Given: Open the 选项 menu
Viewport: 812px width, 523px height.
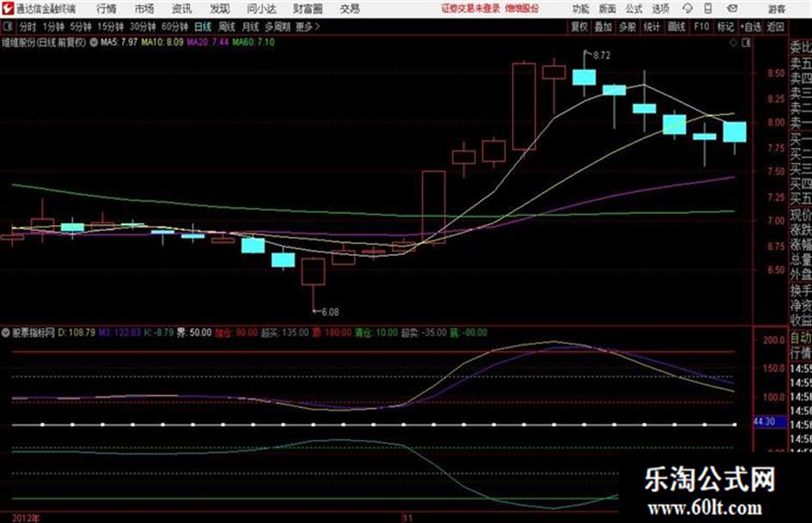Looking at the screenshot, I should (x=660, y=9).
